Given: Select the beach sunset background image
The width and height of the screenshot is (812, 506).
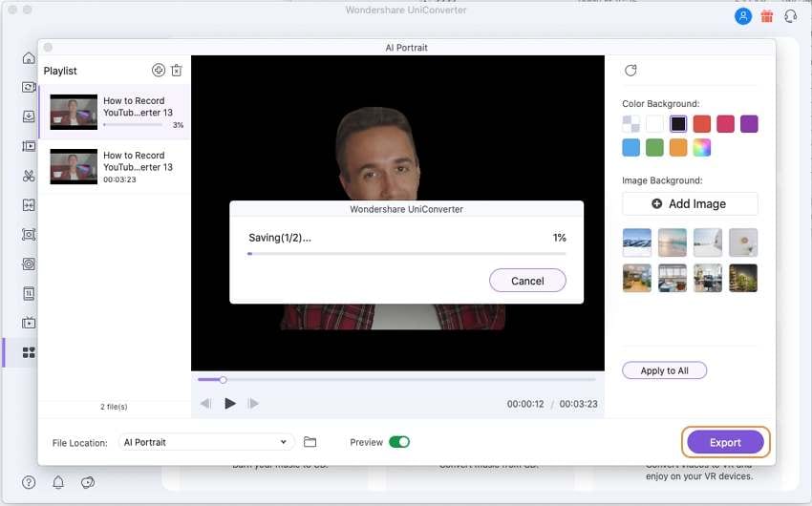Looking at the screenshot, I should pyautogui.click(x=673, y=242).
